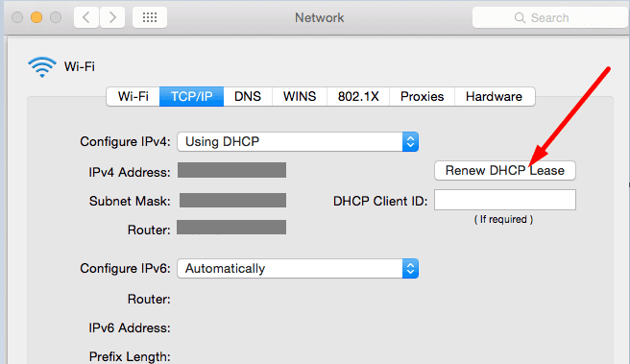
Task: Click in the DHCP Client ID field
Action: (x=505, y=200)
